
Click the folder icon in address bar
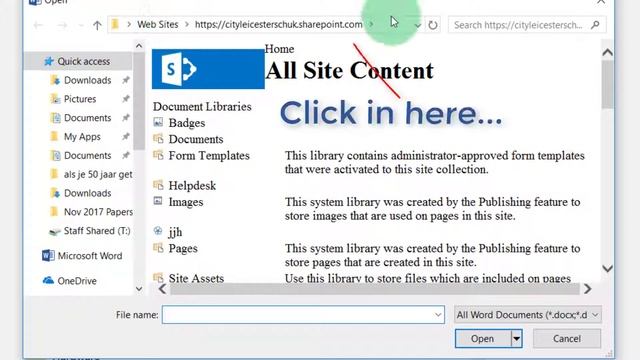115,25
